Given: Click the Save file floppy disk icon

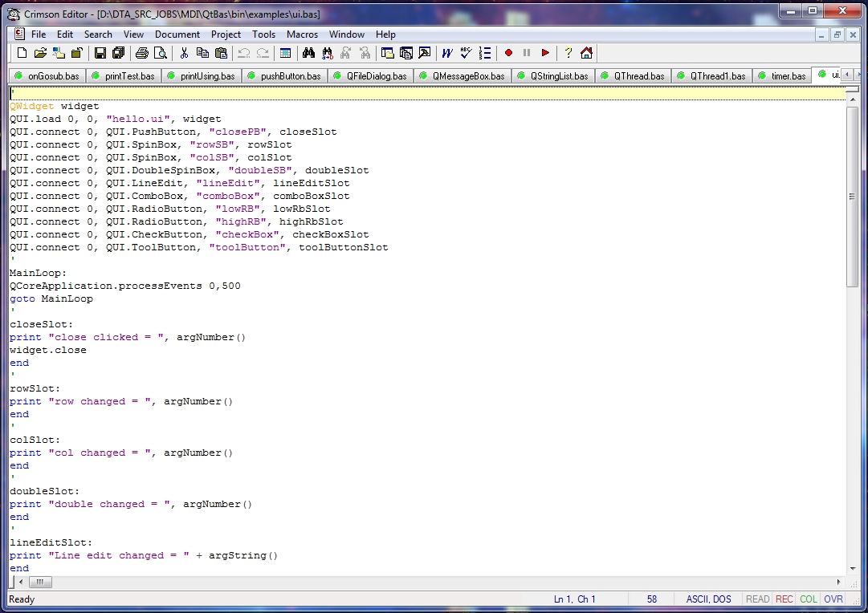Looking at the screenshot, I should [100, 53].
